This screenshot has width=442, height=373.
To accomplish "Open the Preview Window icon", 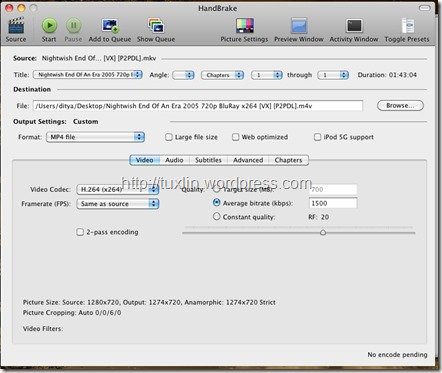I will click(299, 26).
